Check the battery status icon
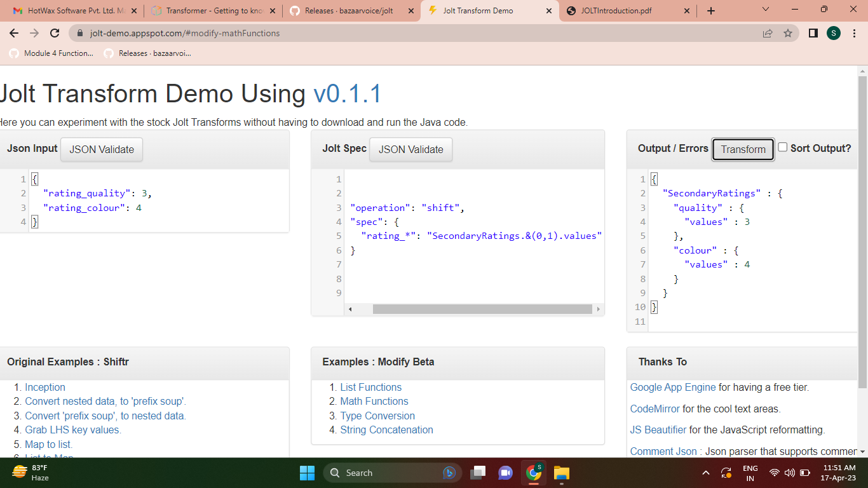This screenshot has width=868, height=488. point(805,473)
